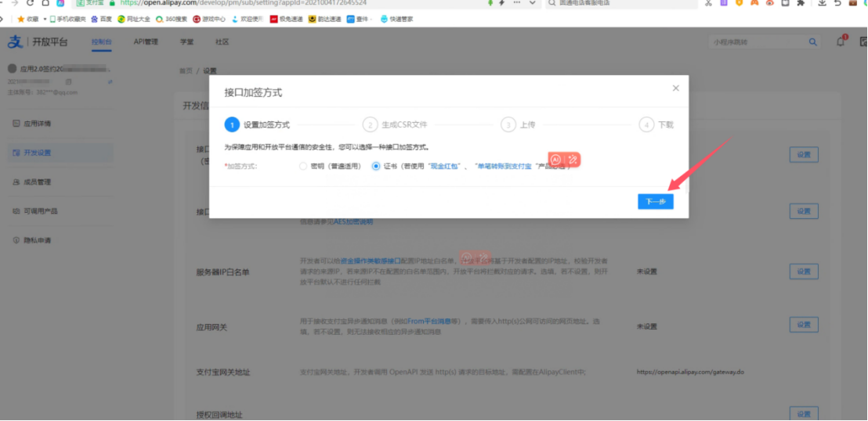Click the three-dots icon in address bar
Screen dimensions: 868x421
click(x=517, y=3)
